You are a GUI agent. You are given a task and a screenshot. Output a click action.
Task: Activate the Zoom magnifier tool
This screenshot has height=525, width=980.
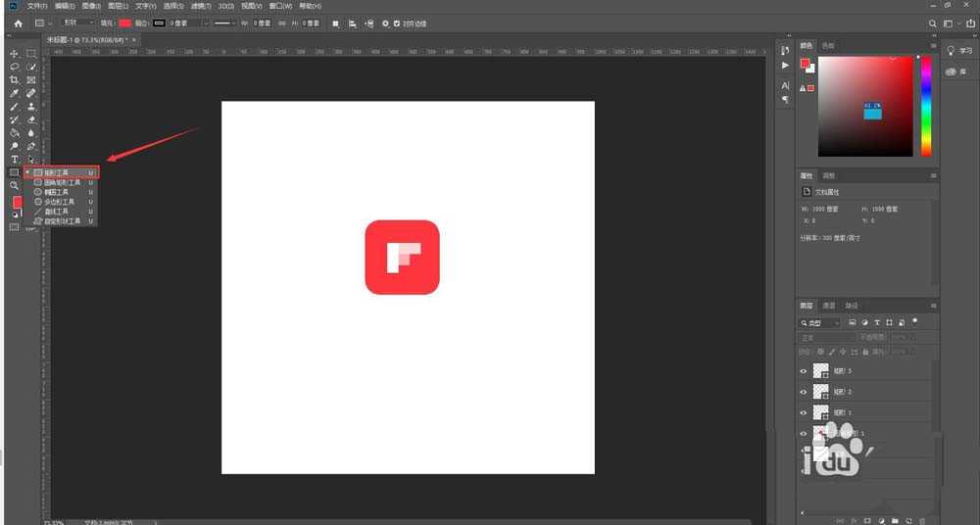[x=15, y=185]
